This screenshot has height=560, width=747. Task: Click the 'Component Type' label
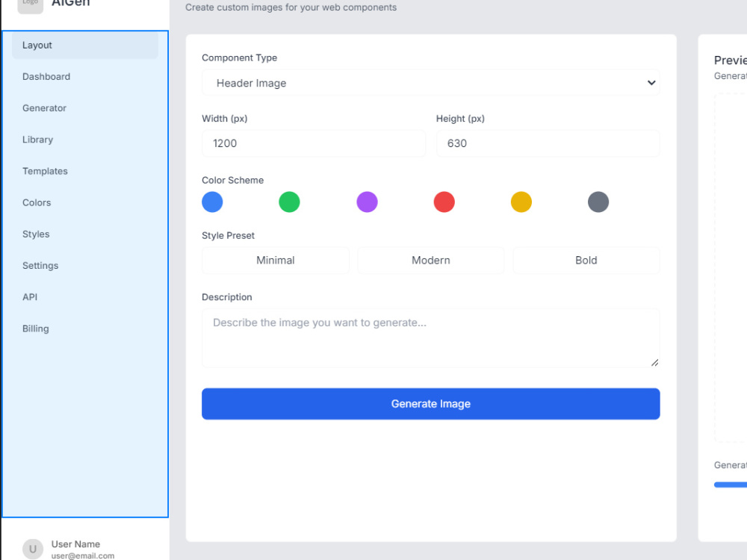pos(239,57)
